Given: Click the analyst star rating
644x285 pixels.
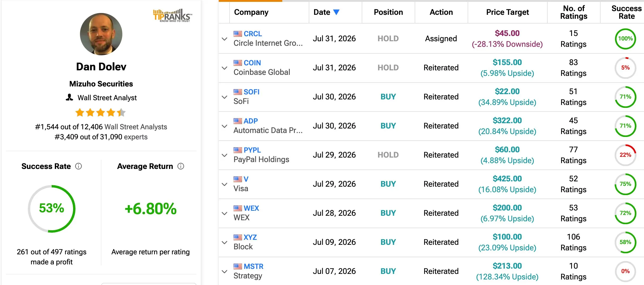Looking at the screenshot, I should tap(101, 113).
